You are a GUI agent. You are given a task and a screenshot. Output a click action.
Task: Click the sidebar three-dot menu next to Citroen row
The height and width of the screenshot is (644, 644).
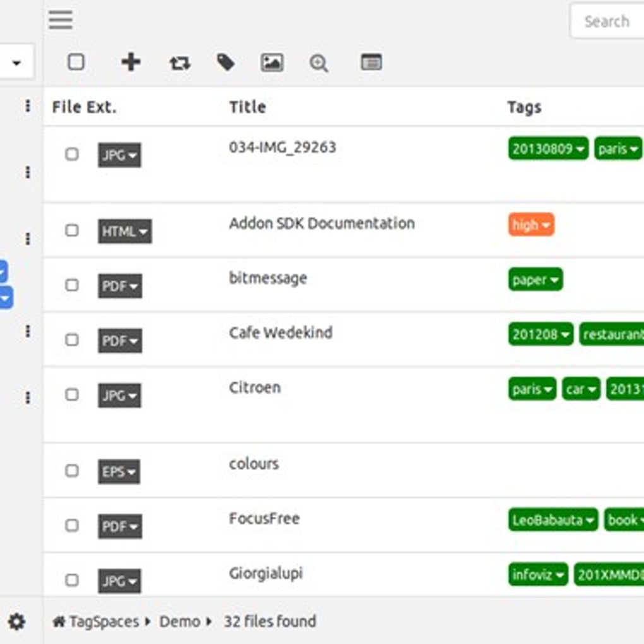pos(28,398)
